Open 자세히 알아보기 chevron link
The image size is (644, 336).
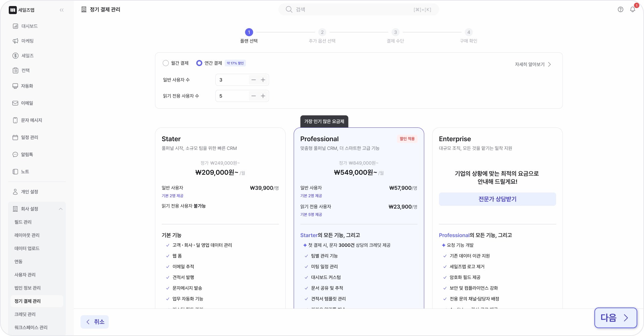click(533, 64)
